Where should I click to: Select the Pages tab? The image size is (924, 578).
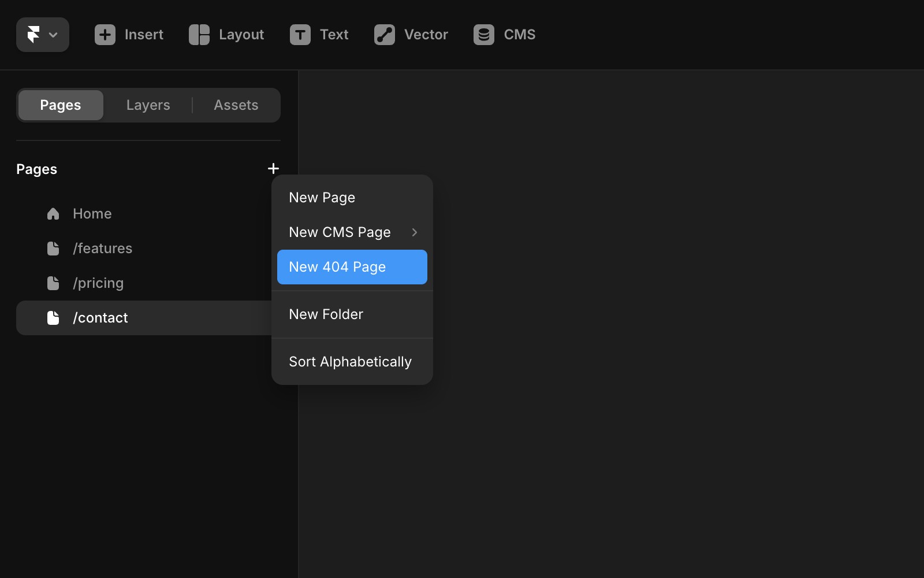(61, 105)
